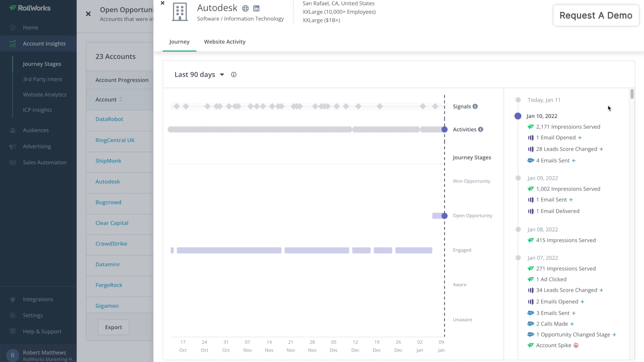Expand 28 Leads Score Changed details

601,149
